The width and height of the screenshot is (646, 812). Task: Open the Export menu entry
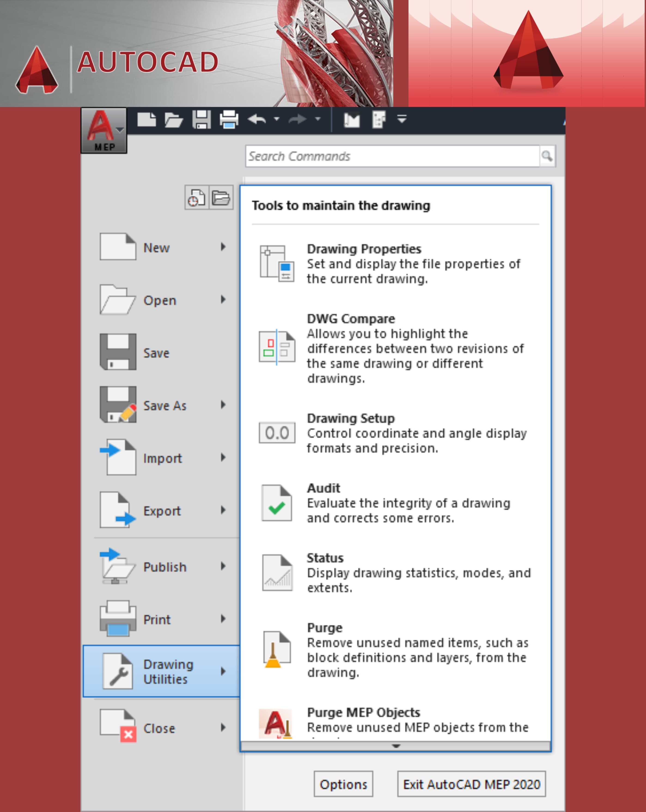click(162, 511)
